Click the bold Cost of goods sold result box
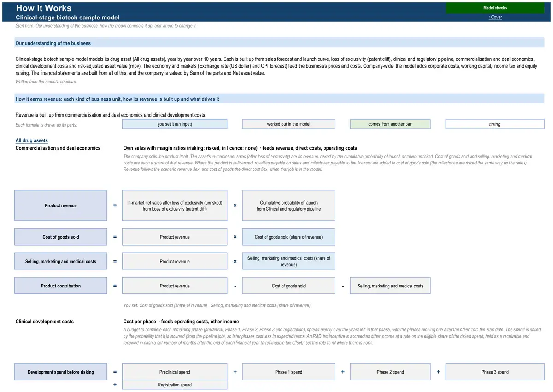 click(x=61, y=237)
